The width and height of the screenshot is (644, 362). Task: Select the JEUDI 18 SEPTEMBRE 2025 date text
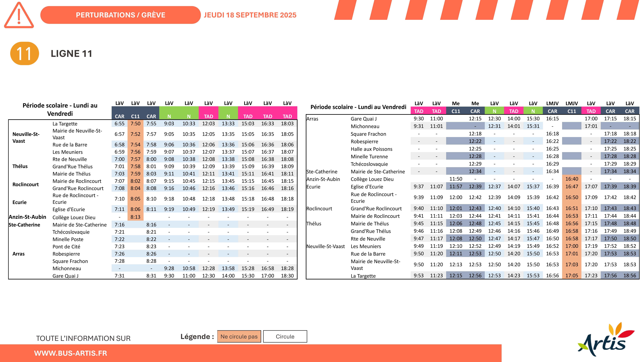[x=250, y=15]
